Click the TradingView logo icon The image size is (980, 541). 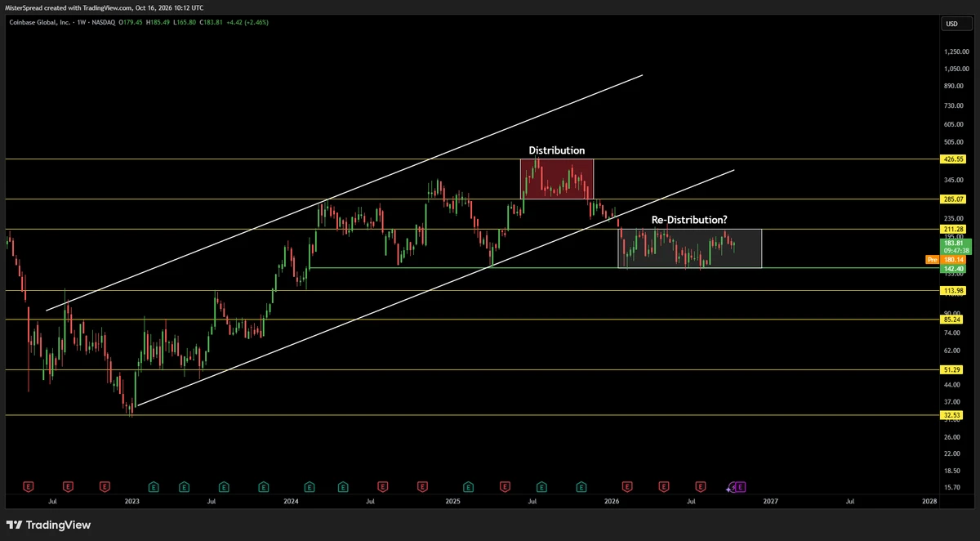click(14, 525)
